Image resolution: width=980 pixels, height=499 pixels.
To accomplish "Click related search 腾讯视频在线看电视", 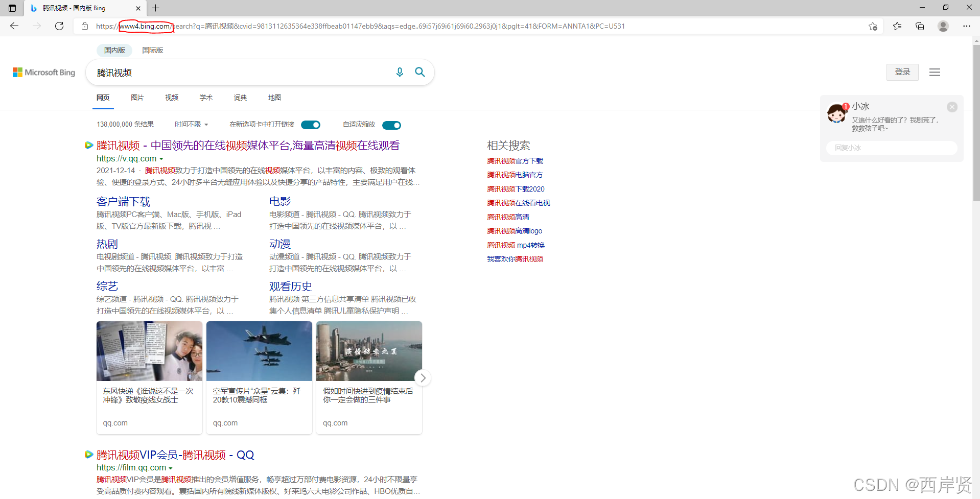I will (519, 203).
